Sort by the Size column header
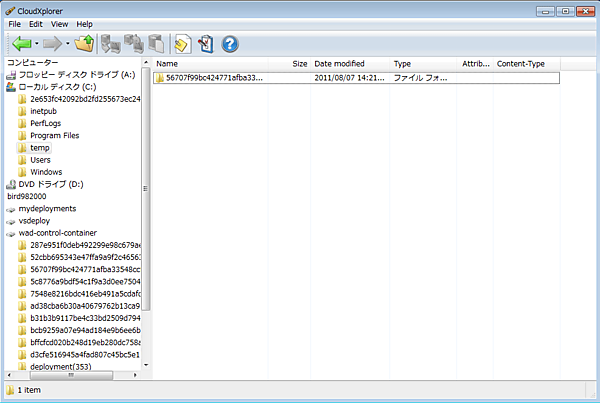600x403 pixels. coord(289,64)
